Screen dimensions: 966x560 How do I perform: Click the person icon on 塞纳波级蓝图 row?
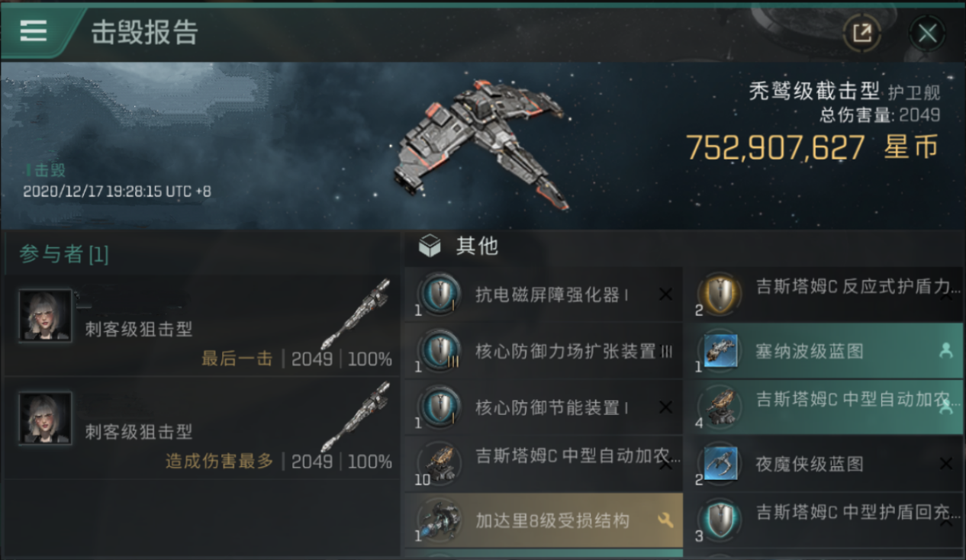(946, 351)
